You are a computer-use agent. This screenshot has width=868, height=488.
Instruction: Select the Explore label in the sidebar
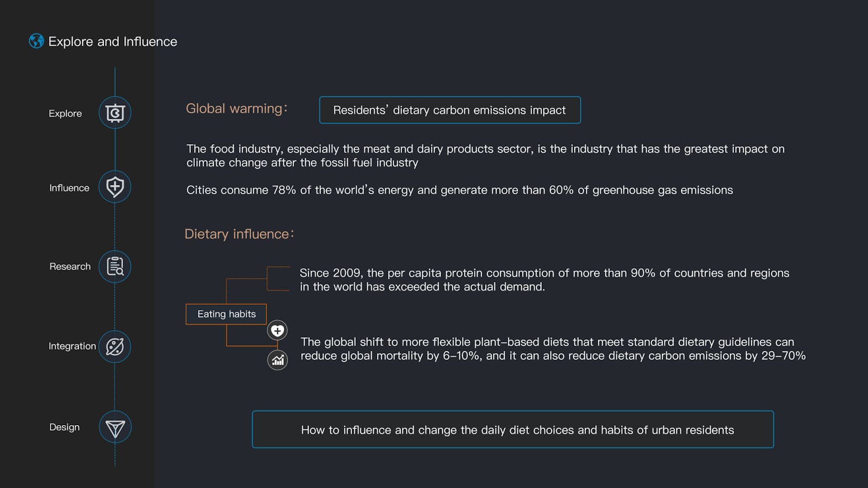[x=65, y=113]
